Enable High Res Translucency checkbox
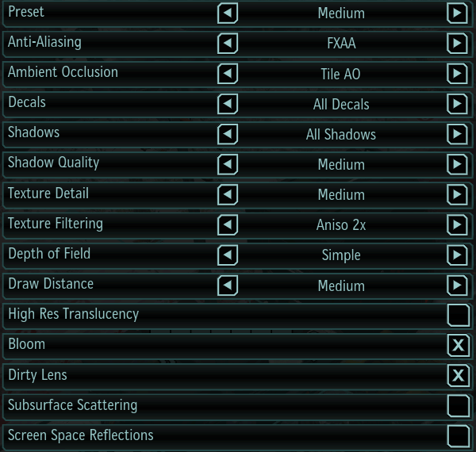 pyautogui.click(x=458, y=315)
